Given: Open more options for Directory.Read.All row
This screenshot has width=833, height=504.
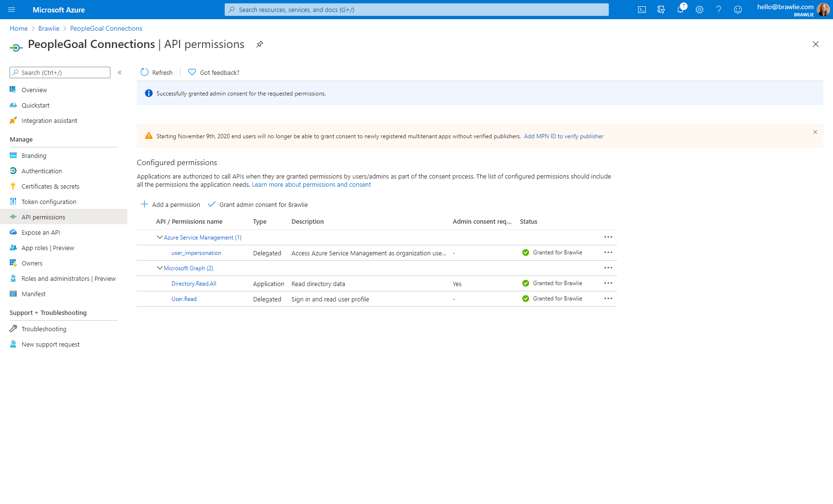Looking at the screenshot, I should pos(608,283).
